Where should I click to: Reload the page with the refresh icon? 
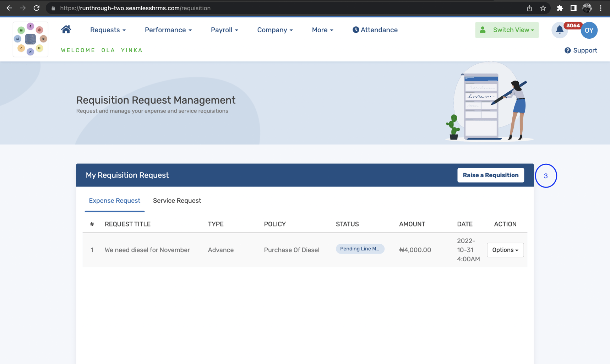click(37, 8)
